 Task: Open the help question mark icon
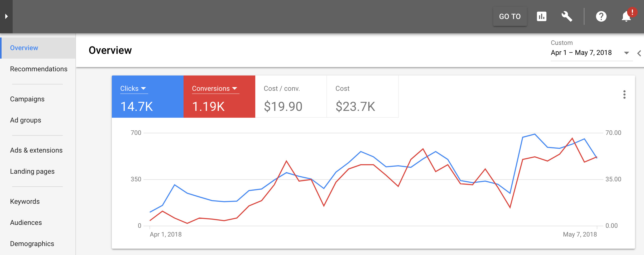pyautogui.click(x=601, y=16)
